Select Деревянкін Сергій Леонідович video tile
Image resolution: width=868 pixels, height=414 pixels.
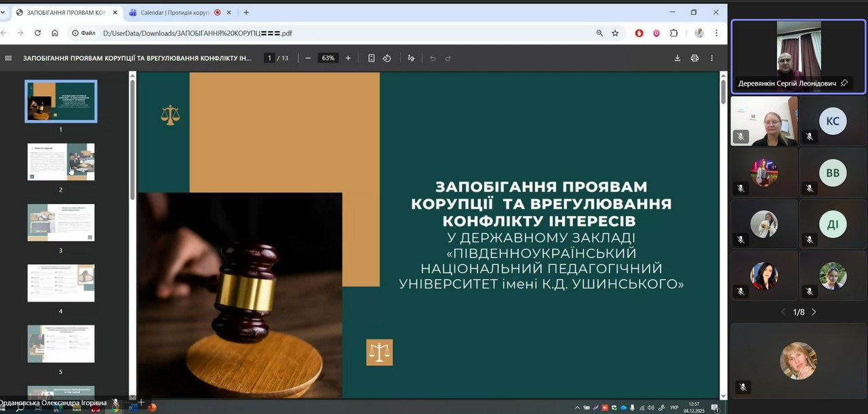pyautogui.click(x=799, y=56)
